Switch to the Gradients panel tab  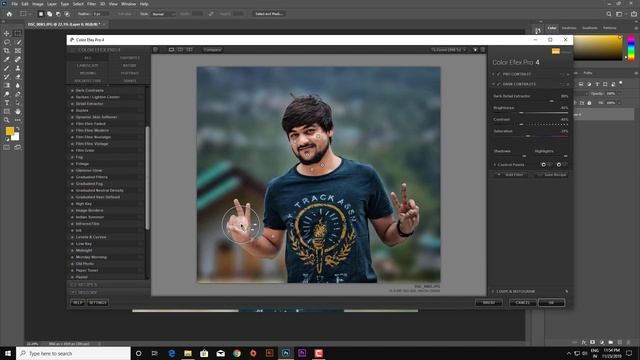[589, 28]
